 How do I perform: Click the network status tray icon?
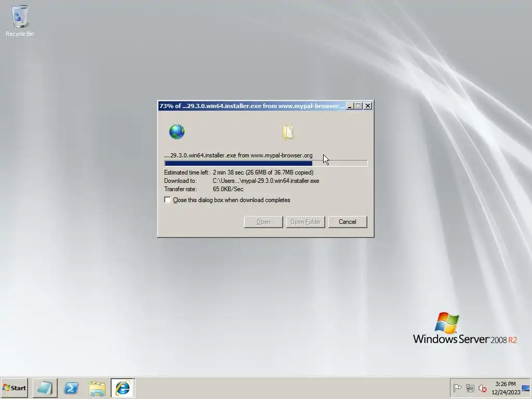pos(470,388)
